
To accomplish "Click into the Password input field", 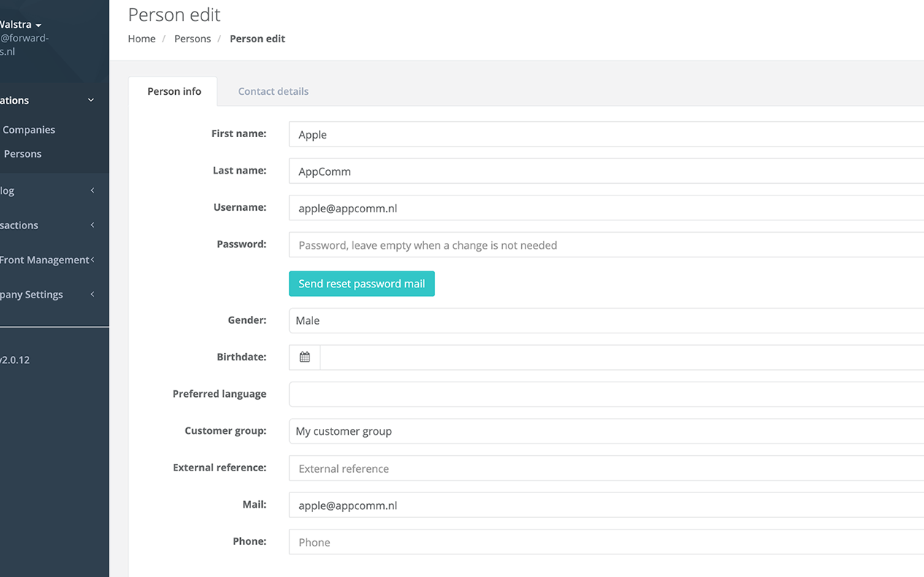I will pos(606,245).
